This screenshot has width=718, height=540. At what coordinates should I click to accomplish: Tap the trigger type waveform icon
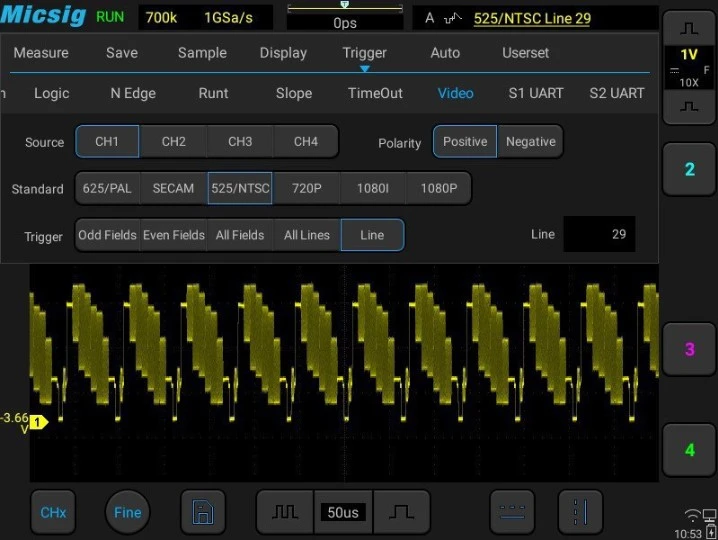coord(453,18)
